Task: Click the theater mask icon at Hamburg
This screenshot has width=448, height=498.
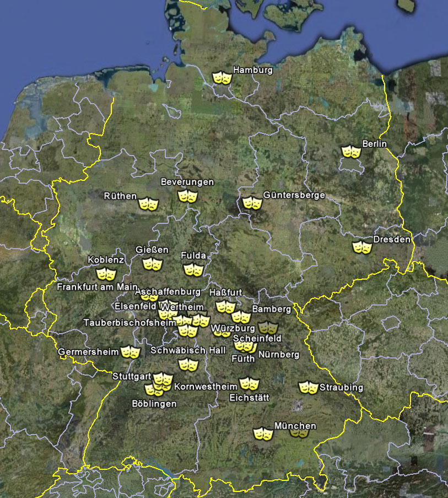Action: point(222,77)
